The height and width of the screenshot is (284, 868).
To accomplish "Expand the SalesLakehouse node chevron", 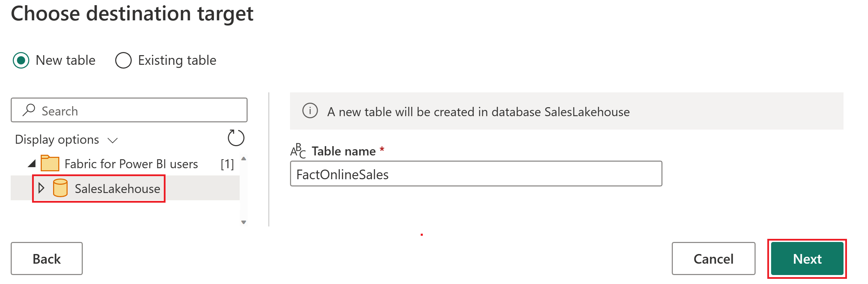I will [42, 188].
